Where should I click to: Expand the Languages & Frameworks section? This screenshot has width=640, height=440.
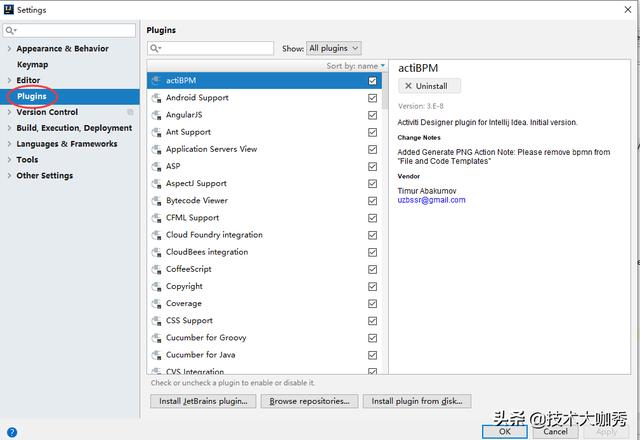(9, 144)
